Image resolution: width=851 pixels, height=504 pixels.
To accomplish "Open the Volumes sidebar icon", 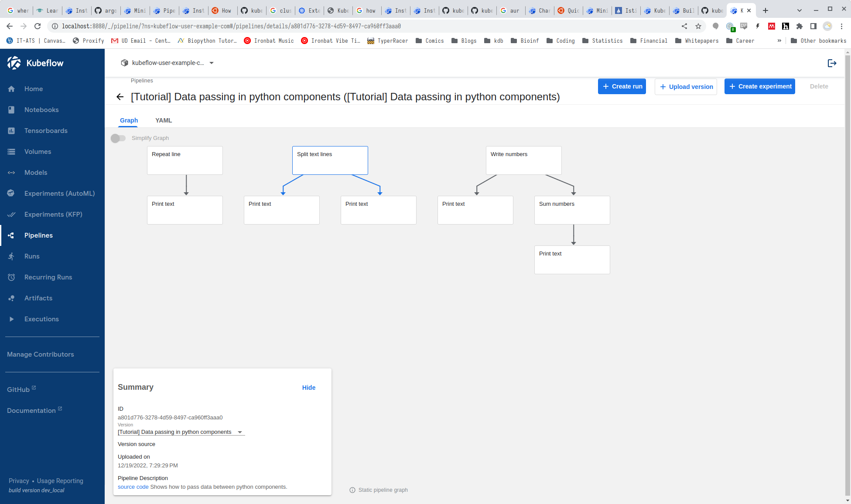I will pyautogui.click(x=11, y=152).
